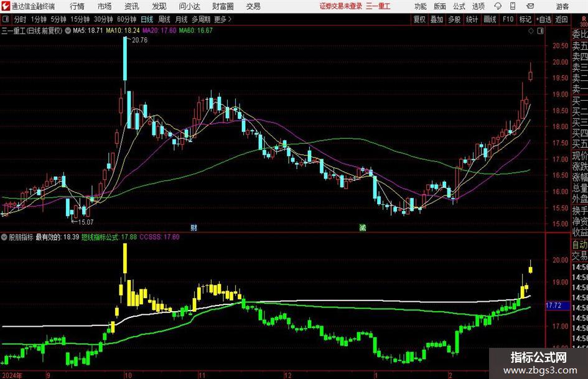Open the mobile phone icon

[x=513, y=6]
